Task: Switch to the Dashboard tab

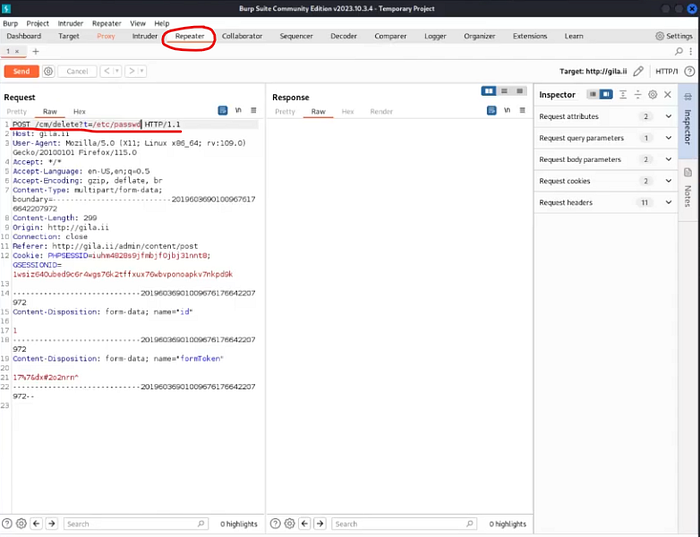Action: pos(24,36)
